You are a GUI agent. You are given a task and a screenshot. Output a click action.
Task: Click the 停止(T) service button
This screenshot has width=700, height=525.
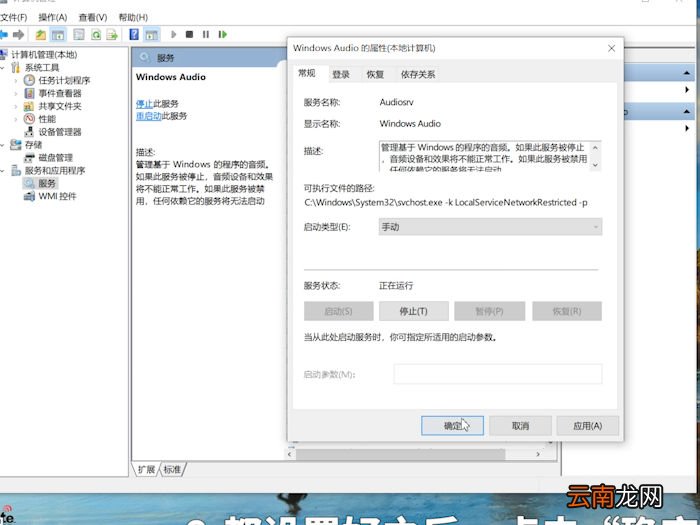tap(414, 311)
